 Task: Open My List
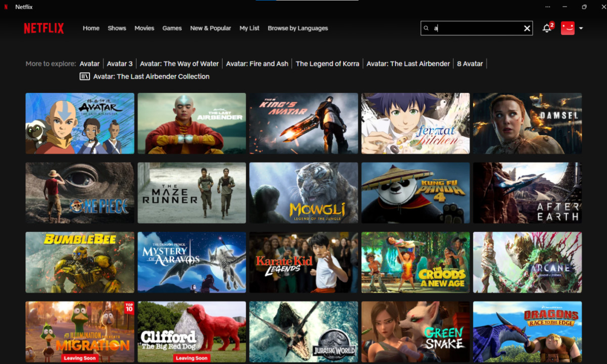(x=249, y=28)
